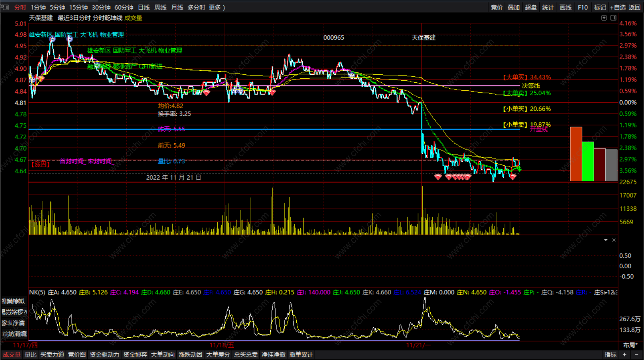This screenshot has height=360, width=644.
Task: Select the 净挂净撤 indicator tab
Action: (x=273, y=355)
